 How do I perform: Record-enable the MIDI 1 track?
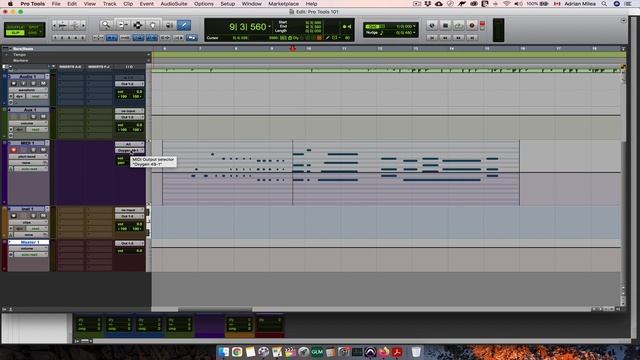coord(13,150)
